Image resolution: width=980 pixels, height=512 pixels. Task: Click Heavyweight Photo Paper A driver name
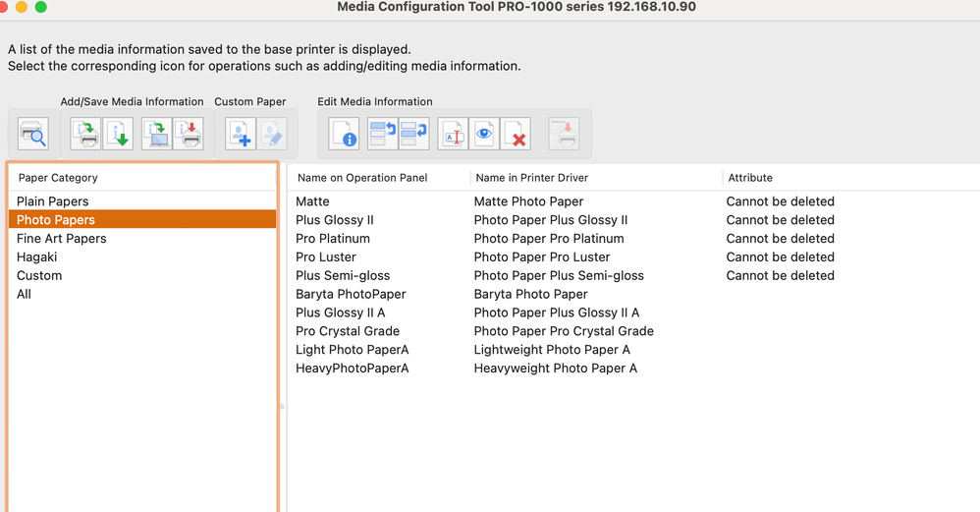coord(556,369)
